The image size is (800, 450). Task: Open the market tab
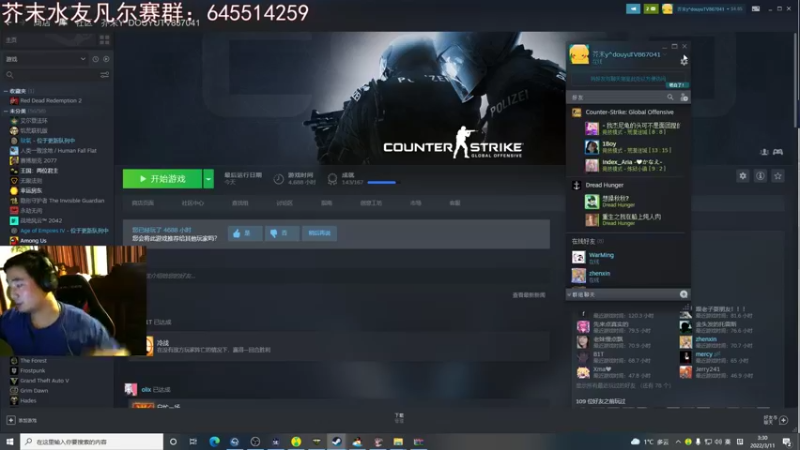[416, 203]
